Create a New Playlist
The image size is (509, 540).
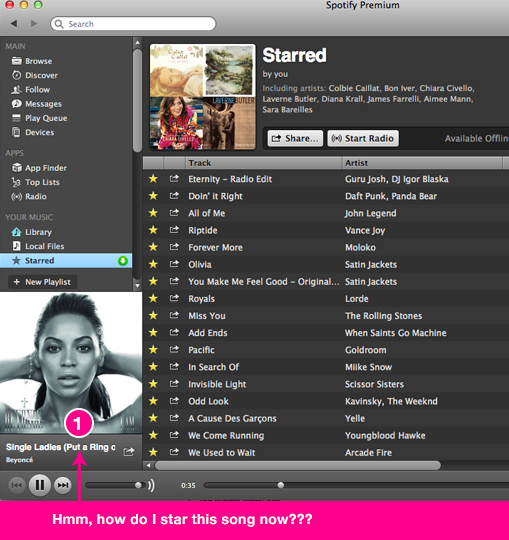tap(42, 282)
